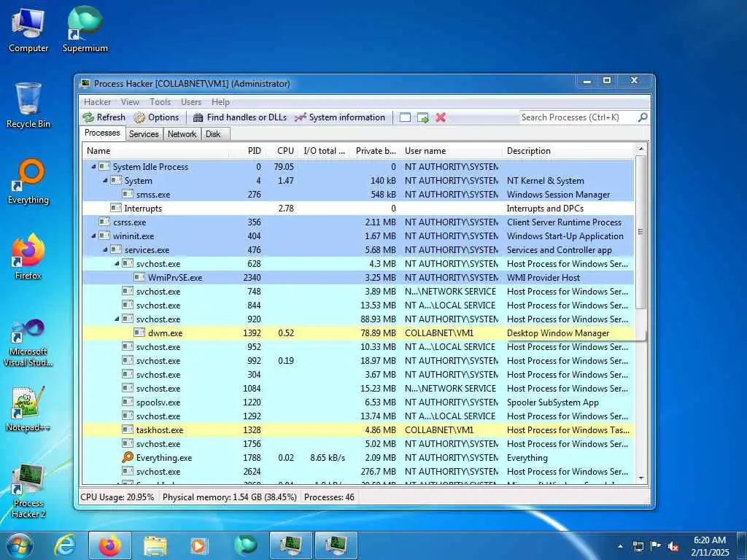Collapse svchost.exe PID 628 node
Viewport: 747px width, 560px height.
(117, 263)
